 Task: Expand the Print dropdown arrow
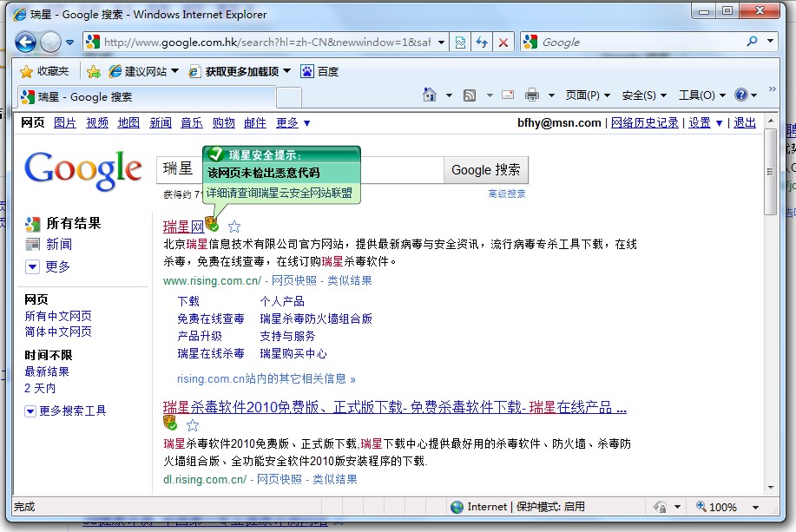tap(551, 95)
